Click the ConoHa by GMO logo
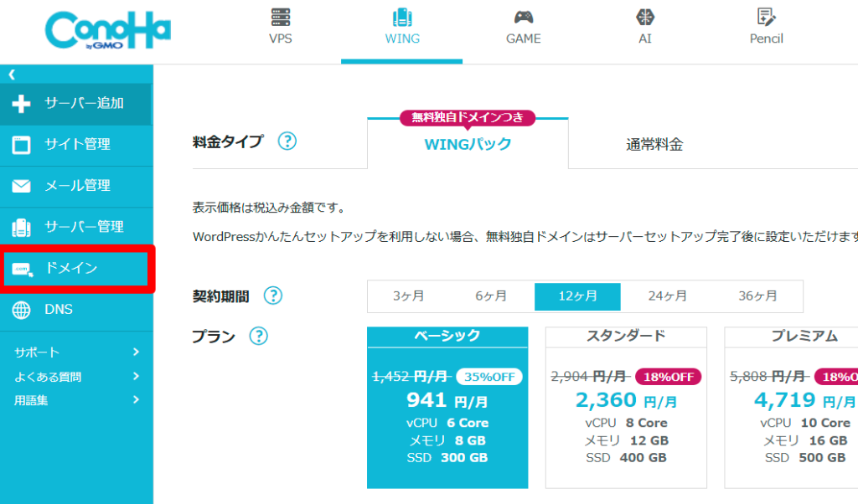 pyautogui.click(x=107, y=31)
